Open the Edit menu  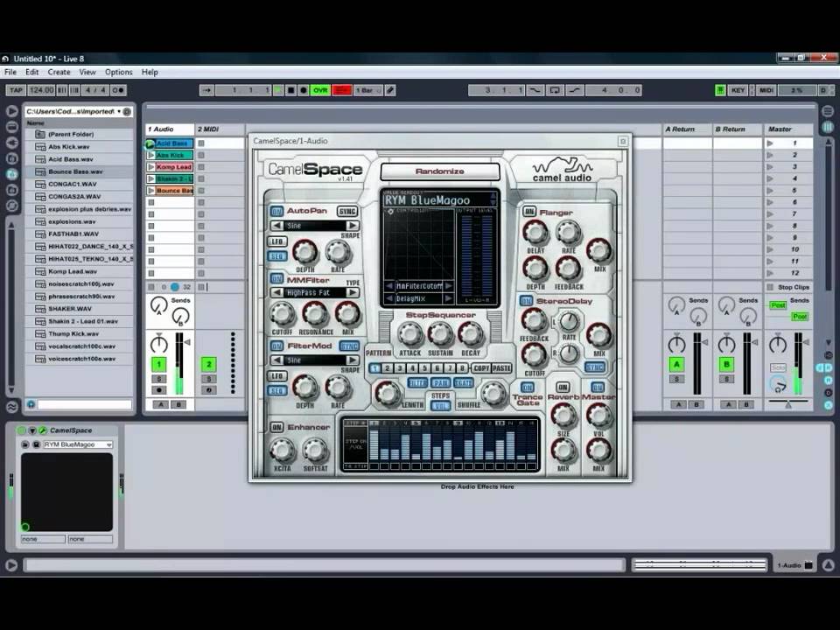click(32, 72)
